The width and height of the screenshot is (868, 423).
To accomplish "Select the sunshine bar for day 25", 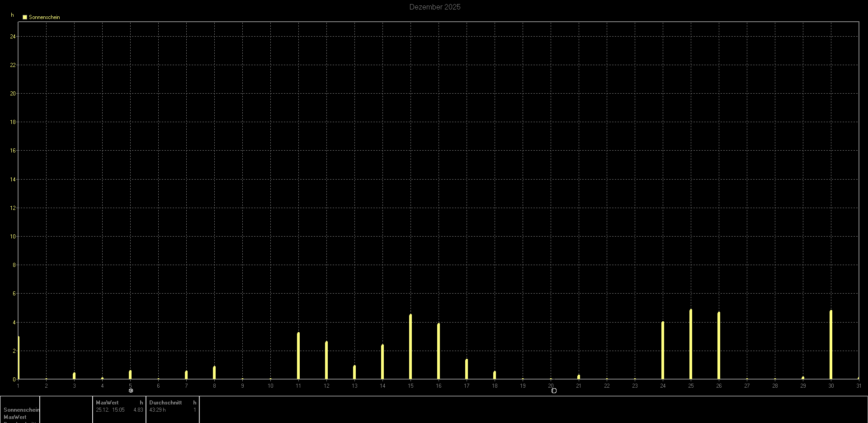I will click(x=691, y=344).
